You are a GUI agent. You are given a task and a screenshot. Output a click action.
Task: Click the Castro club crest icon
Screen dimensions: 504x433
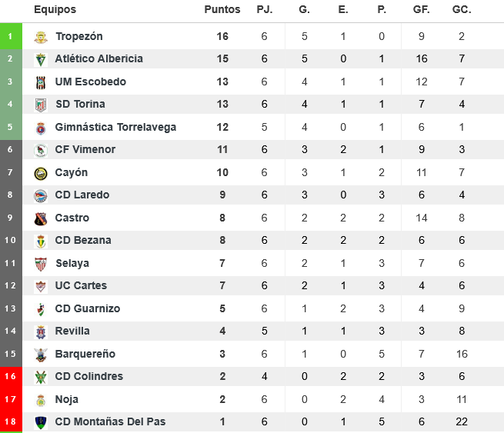pos(41,218)
